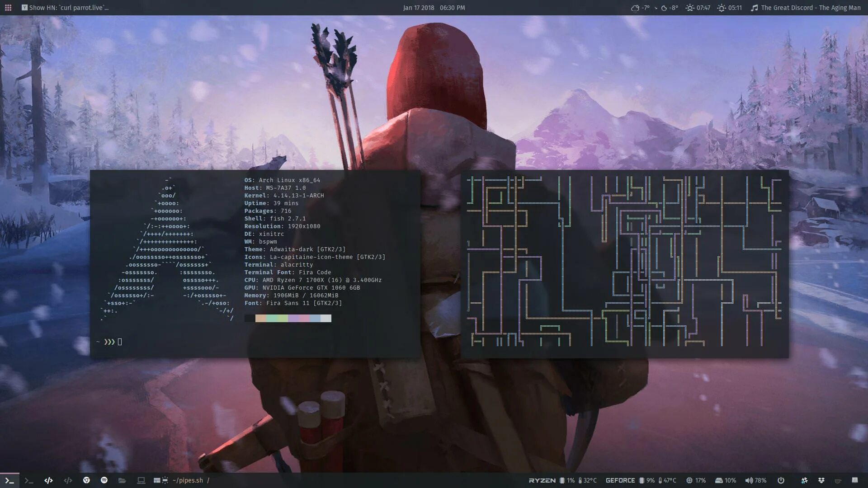Switch to the second dimmed code workspace

pos(68,480)
